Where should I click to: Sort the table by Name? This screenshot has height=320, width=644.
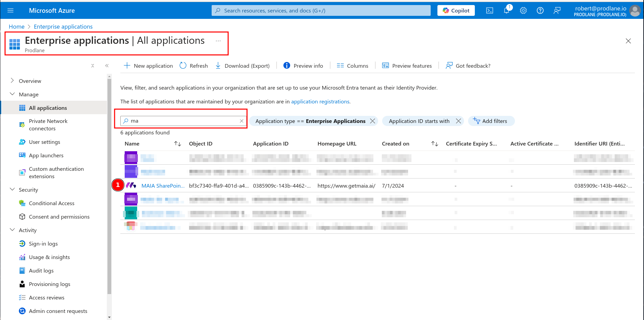178,144
